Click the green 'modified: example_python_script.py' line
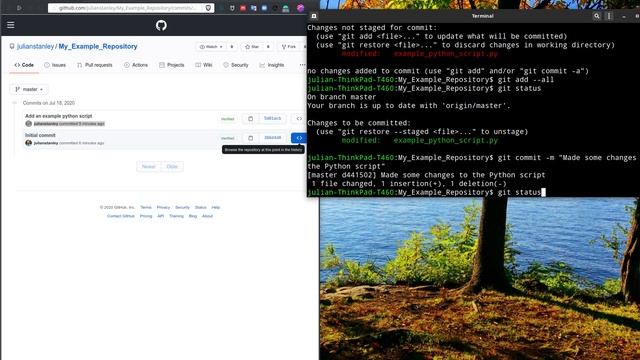Image resolution: width=640 pixels, height=360 pixels. [x=420, y=140]
